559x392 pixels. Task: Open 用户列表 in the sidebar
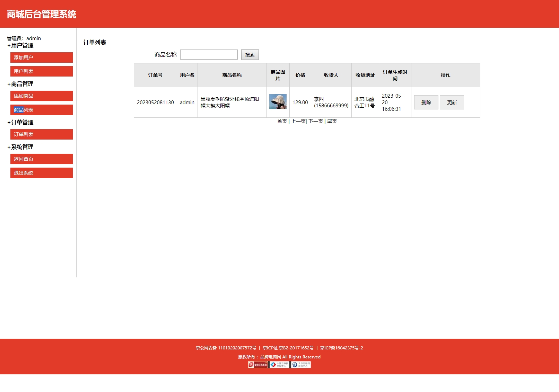(x=41, y=71)
